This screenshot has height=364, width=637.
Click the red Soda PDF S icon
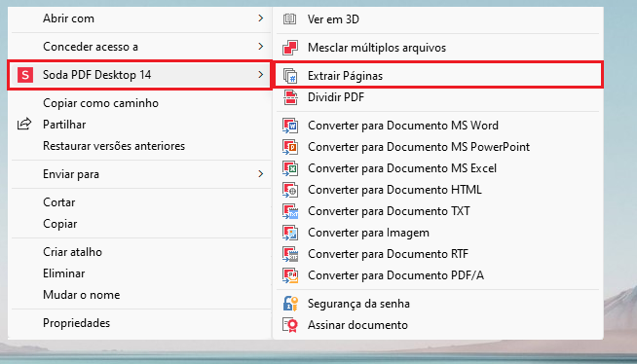25,75
